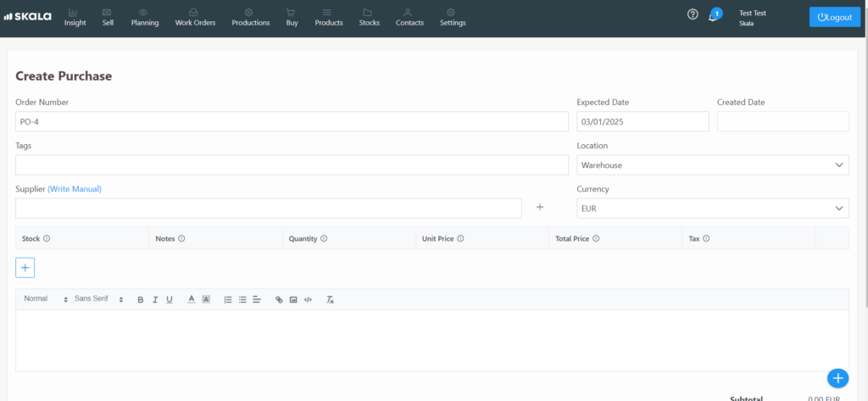Add a new stock row with plus button

tap(25, 268)
